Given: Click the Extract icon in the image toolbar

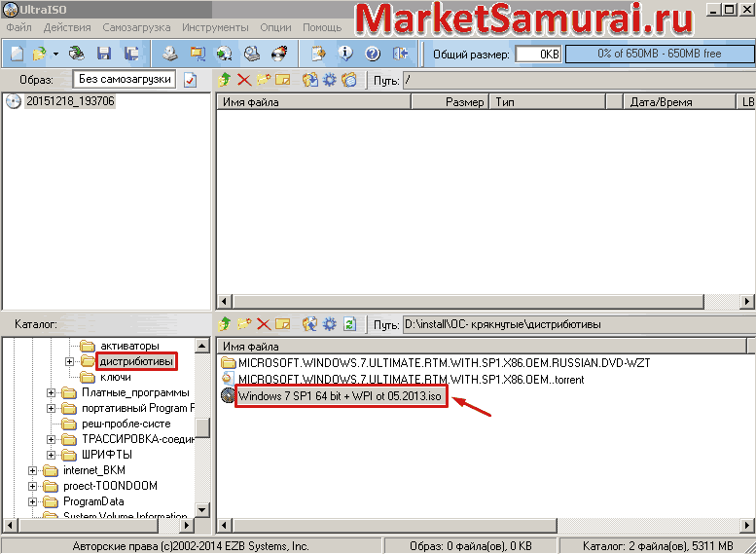Looking at the screenshot, I should tap(310, 80).
